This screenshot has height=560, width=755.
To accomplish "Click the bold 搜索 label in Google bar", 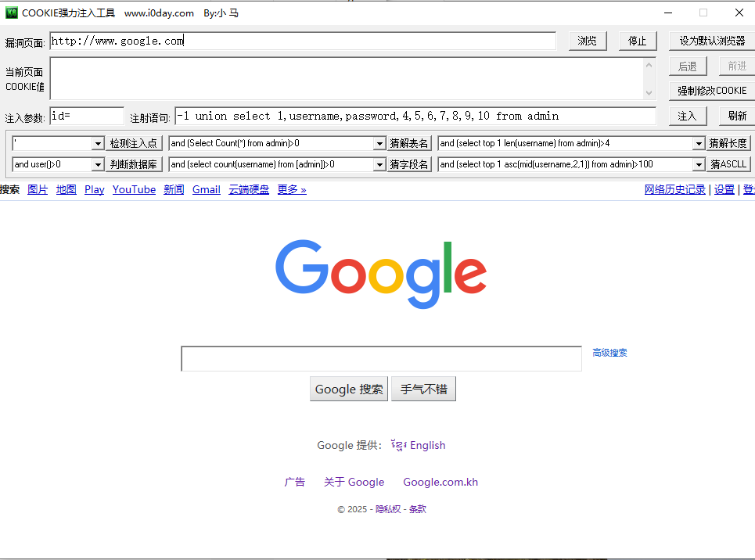I will 9,190.
